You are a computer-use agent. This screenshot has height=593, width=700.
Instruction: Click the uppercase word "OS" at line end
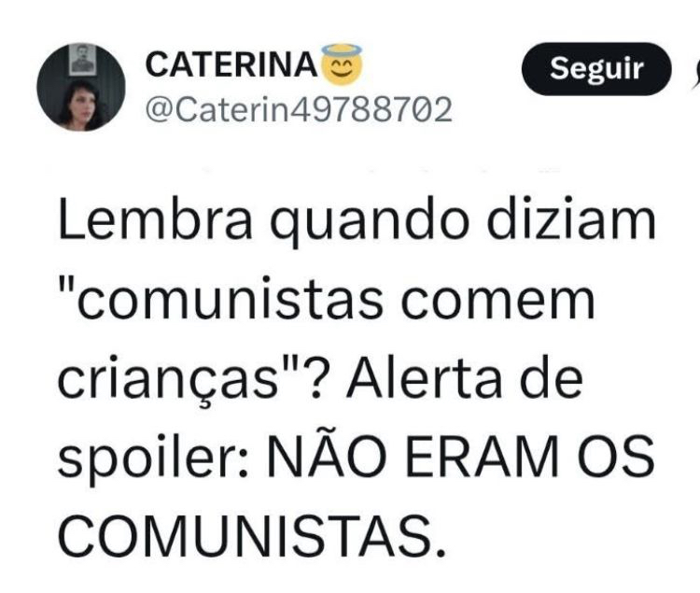tap(616, 459)
